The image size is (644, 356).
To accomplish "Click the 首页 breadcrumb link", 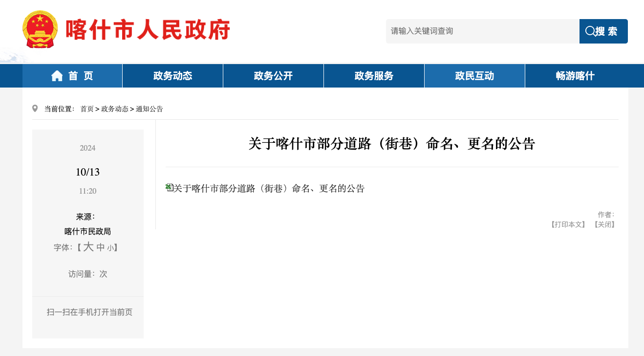I will pyautogui.click(x=87, y=109).
